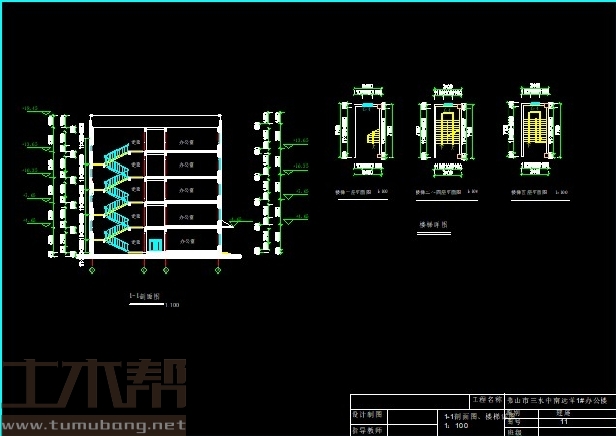Select the top-left elevation marker of section

(30, 108)
